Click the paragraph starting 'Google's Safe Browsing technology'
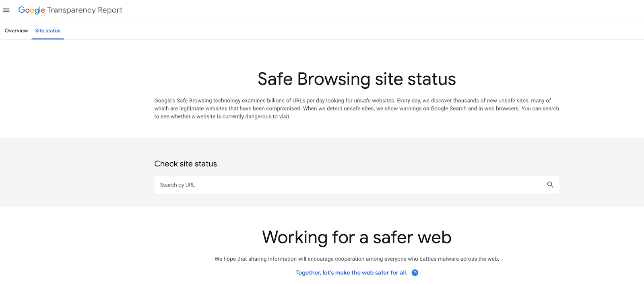 pyautogui.click(x=357, y=108)
